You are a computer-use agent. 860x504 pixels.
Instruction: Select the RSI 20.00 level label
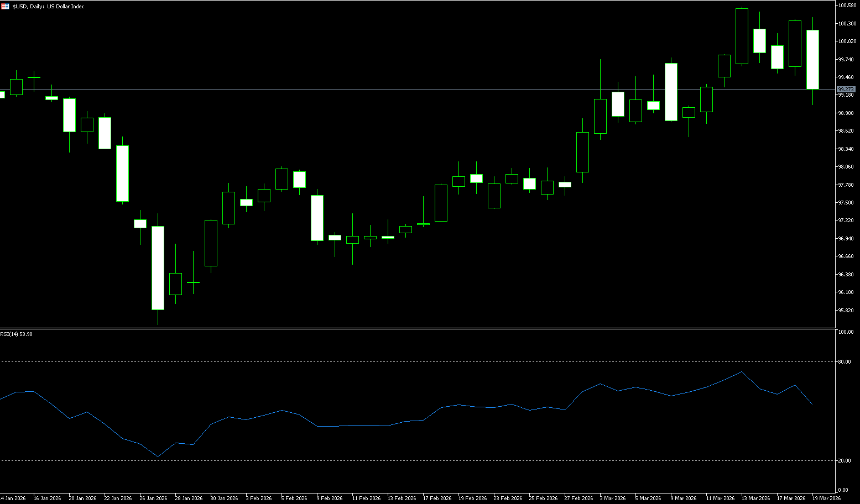pos(845,461)
